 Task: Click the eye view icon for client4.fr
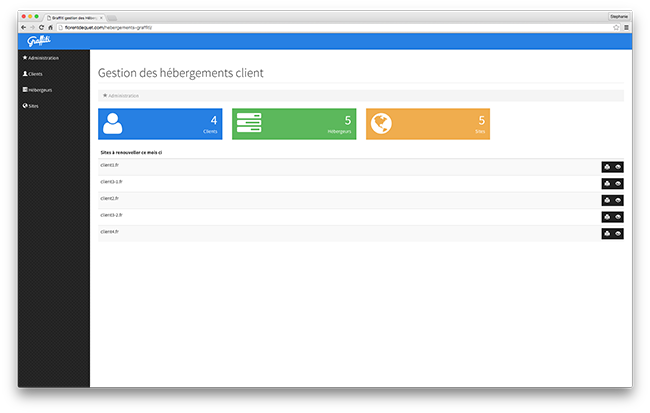pyautogui.click(x=618, y=233)
